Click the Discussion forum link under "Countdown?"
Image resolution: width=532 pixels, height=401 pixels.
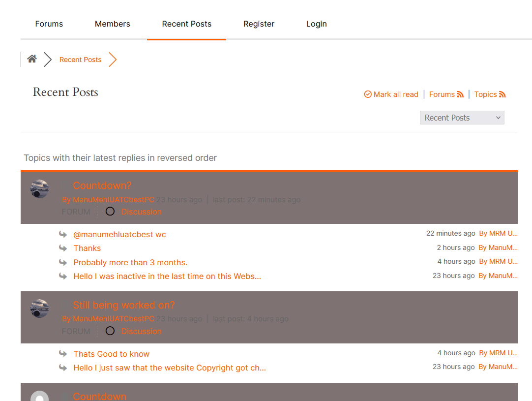[141, 212]
